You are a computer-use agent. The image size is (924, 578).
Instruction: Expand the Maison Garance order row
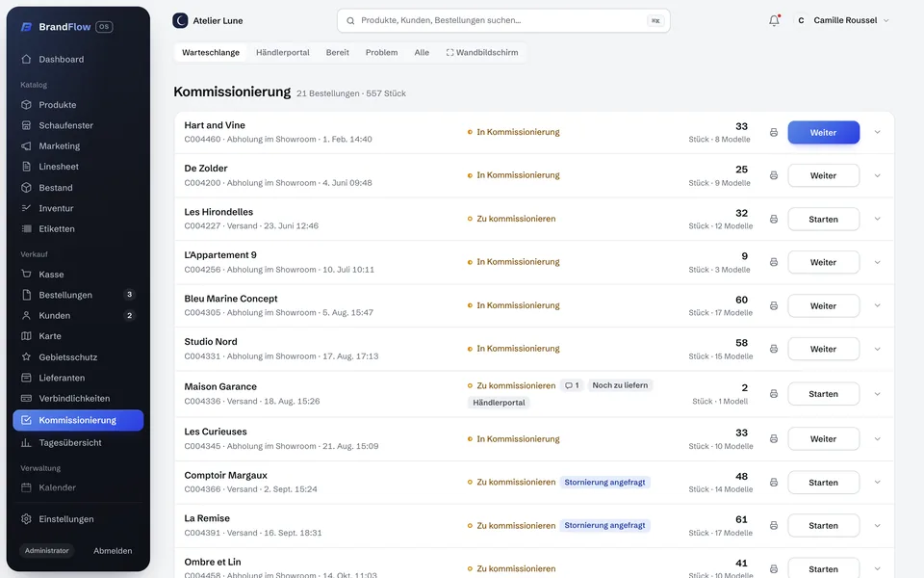(878, 394)
